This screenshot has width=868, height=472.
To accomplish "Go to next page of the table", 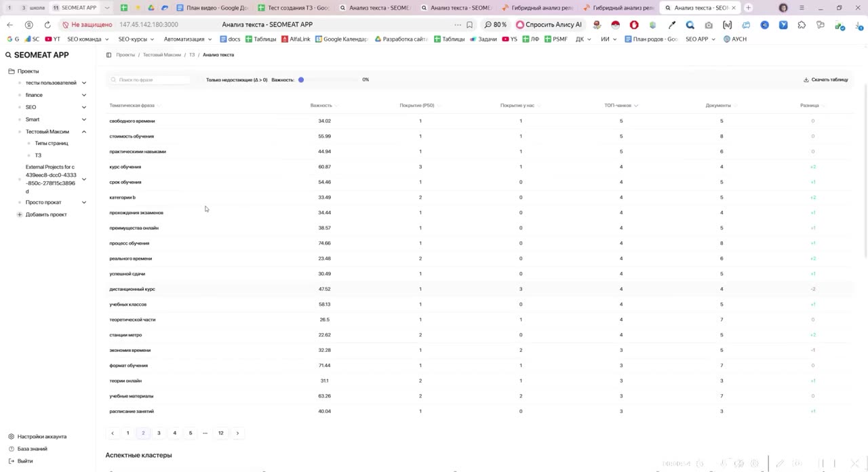I will pyautogui.click(x=237, y=433).
